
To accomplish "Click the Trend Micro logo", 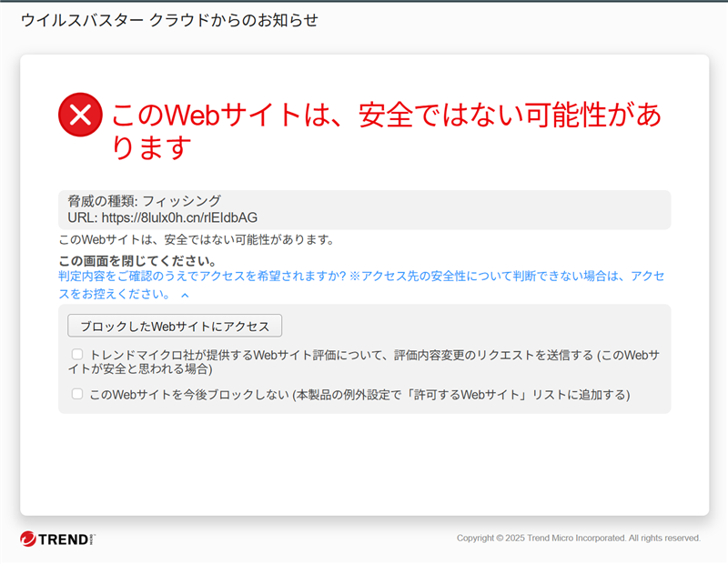I will (57, 539).
